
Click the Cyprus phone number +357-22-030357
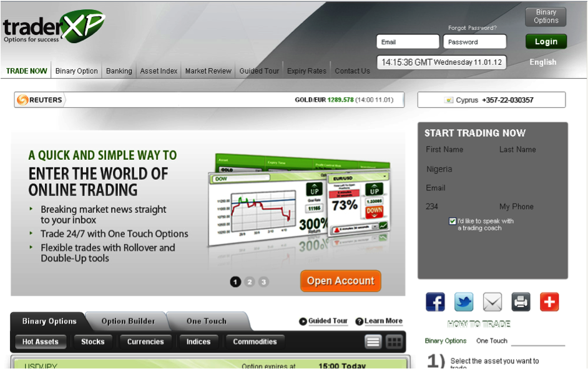(x=507, y=100)
